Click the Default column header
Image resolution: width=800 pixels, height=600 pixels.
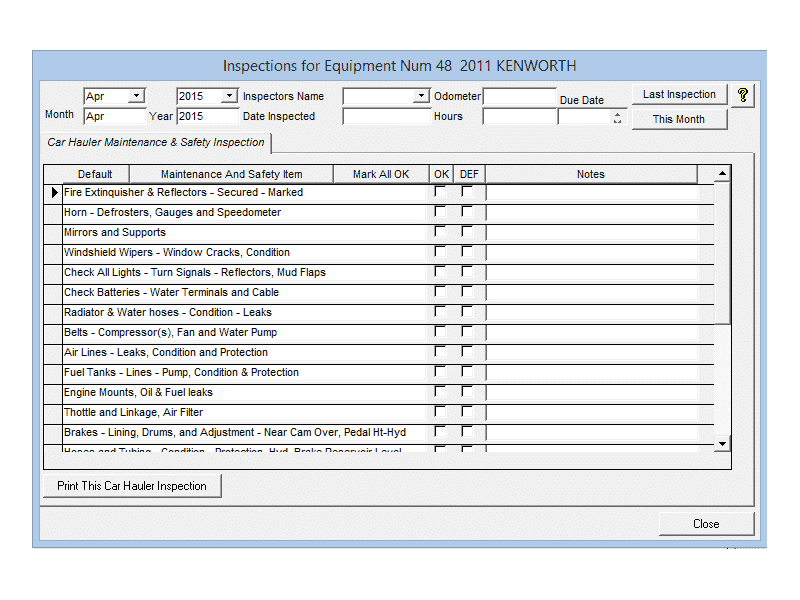coord(95,174)
